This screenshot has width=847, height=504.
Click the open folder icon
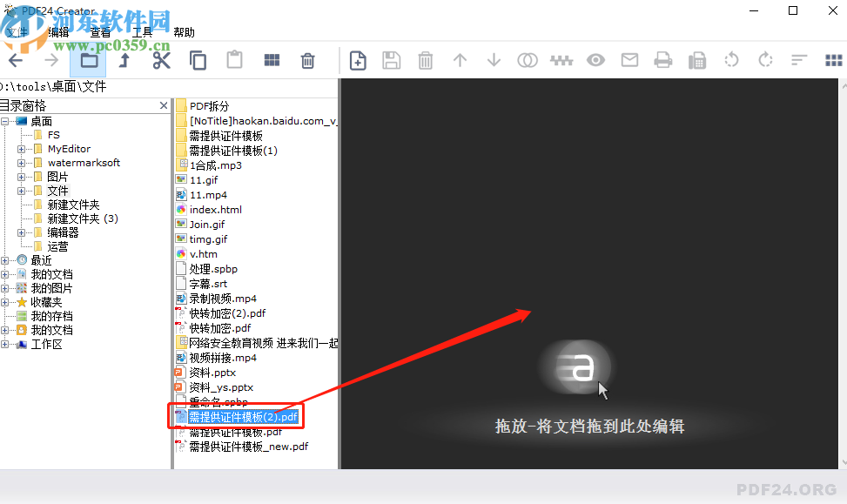(x=90, y=60)
